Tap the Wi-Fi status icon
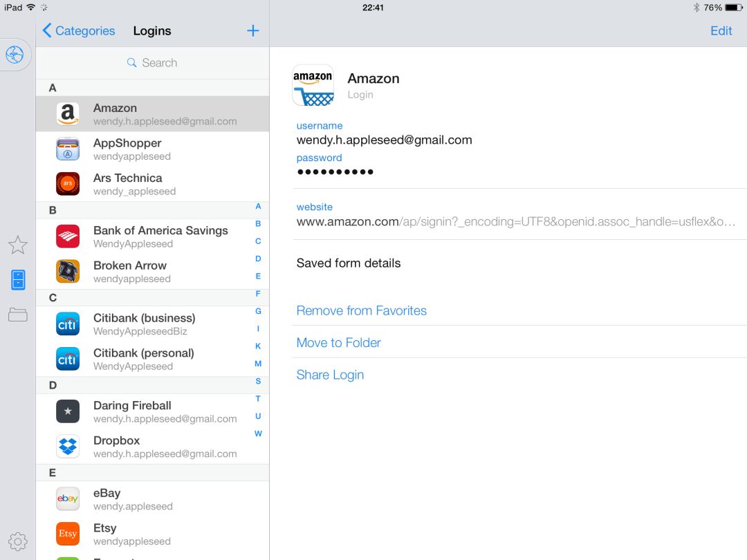747x560 pixels. coord(31,7)
